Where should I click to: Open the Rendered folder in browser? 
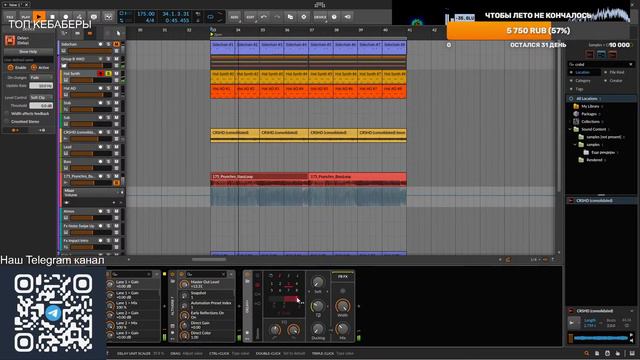(594, 160)
